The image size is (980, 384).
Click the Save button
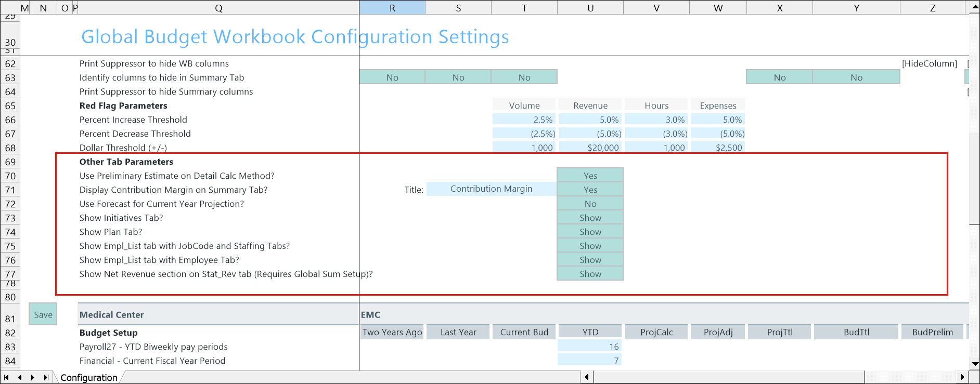(x=43, y=314)
